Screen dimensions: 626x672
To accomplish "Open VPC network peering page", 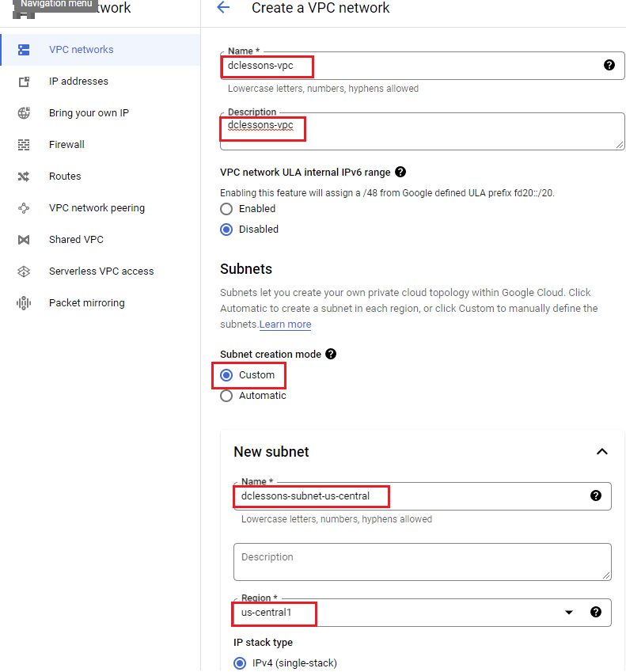I will click(101, 208).
